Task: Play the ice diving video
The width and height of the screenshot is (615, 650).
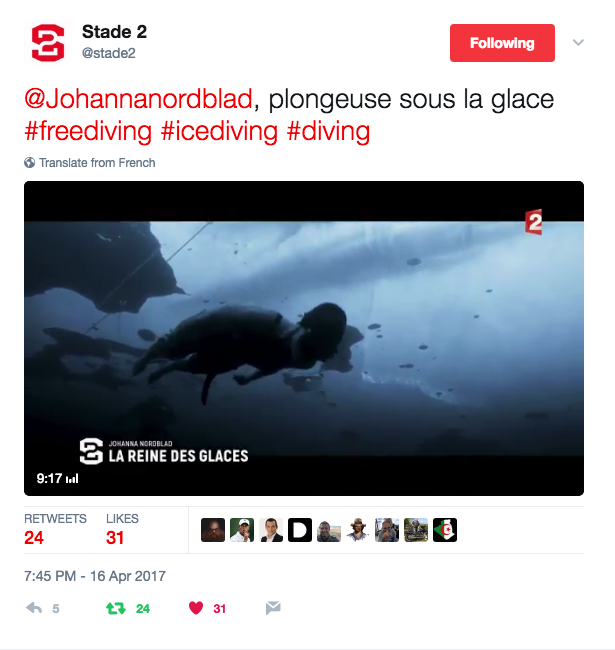Action: 304,338
